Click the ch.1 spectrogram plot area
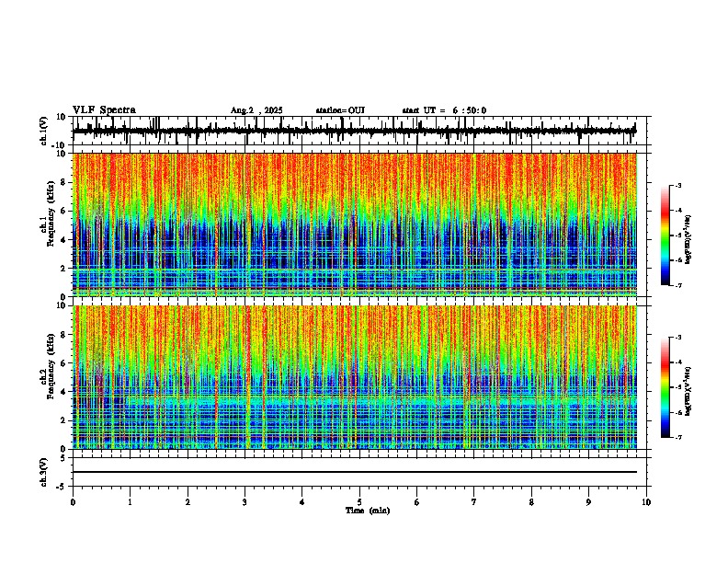Viewport: 728px width, 563px height. pos(354,224)
